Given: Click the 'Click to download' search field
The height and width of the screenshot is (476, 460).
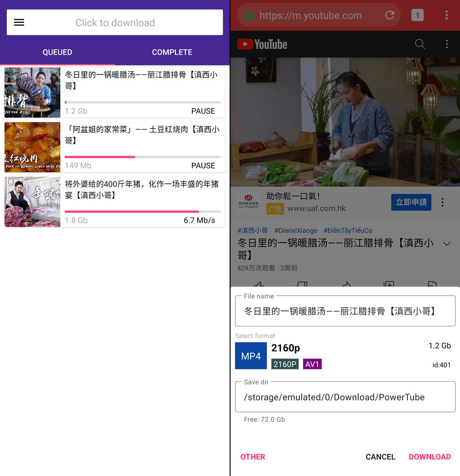Looking at the screenshot, I should point(115,23).
